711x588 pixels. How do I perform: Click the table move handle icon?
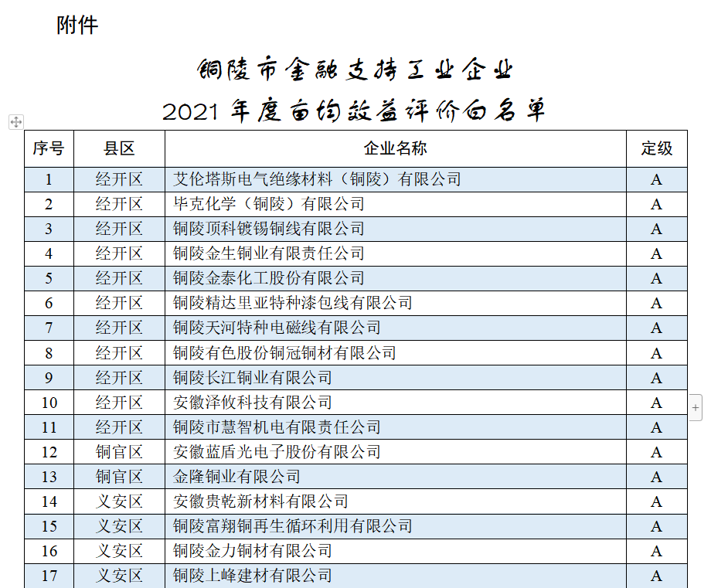pos(16,122)
